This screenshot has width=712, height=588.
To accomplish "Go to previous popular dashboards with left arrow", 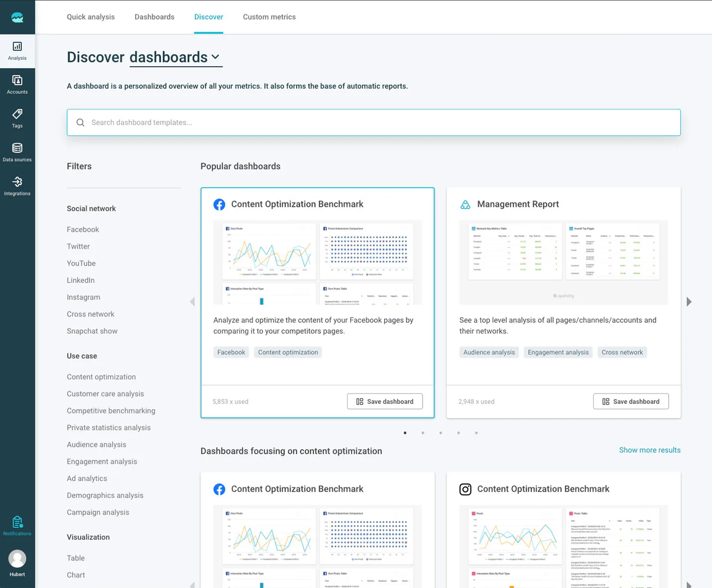I will pyautogui.click(x=192, y=302).
